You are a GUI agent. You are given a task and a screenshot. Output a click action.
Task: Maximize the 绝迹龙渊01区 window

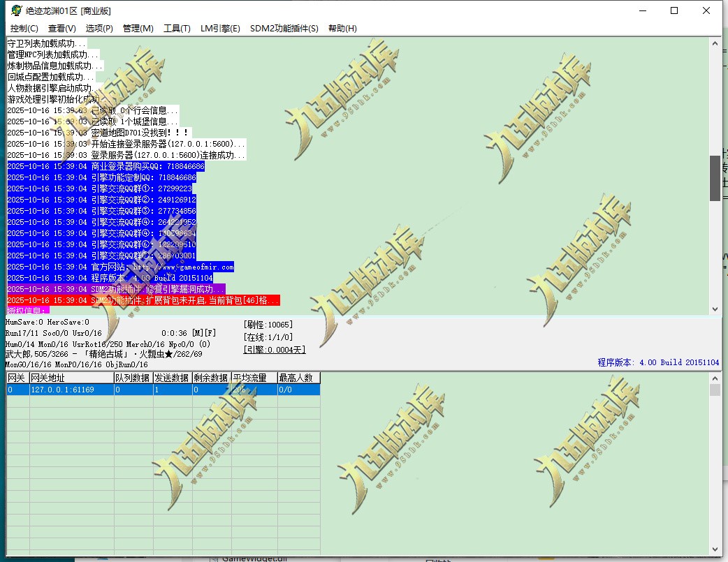tap(674, 10)
